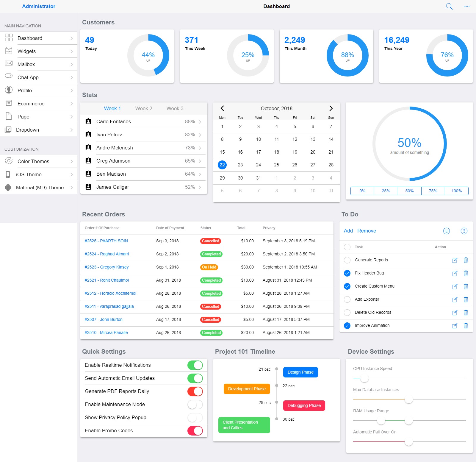This screenshot has width=476, height=462.
Task: Switch to the Week 2 tab
Action: pyautogui.click(x=144, y=109)
